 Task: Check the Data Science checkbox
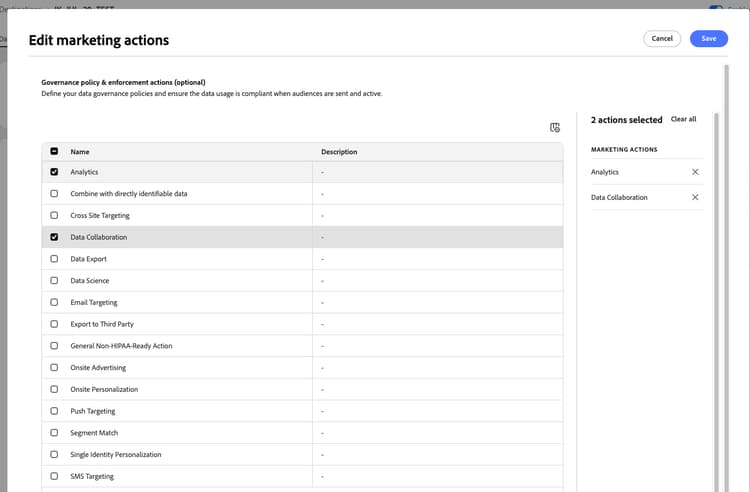pos(54,280)
